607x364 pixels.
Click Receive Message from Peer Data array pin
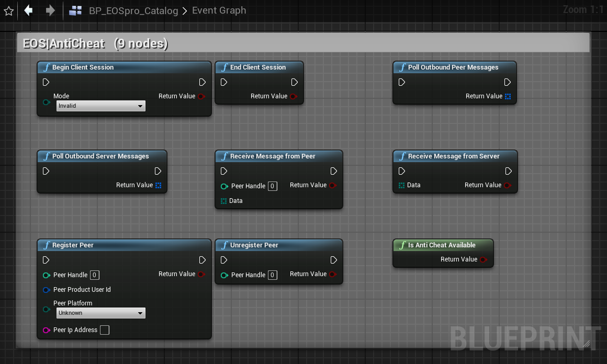point(224,201)
